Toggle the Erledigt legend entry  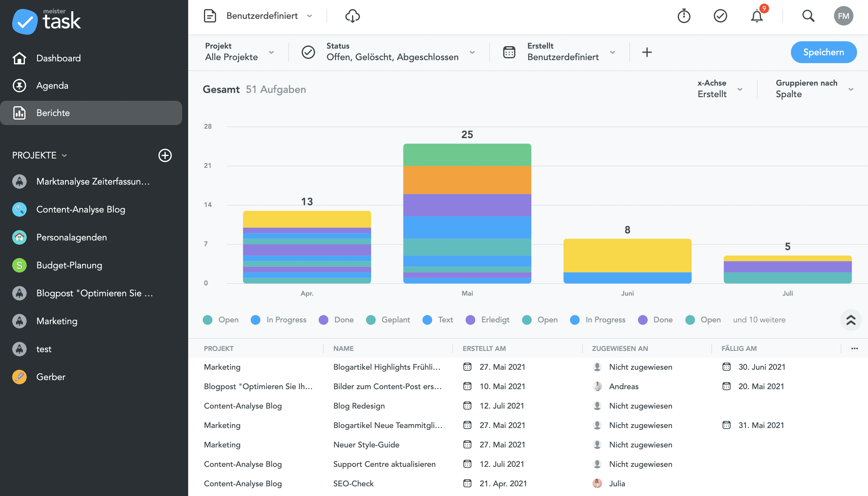point(487,320)
